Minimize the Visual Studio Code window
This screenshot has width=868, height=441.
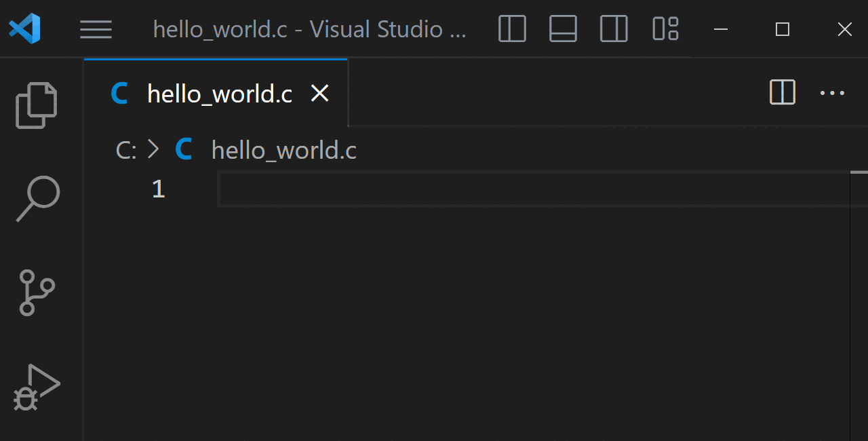click(x=721, y=29)
